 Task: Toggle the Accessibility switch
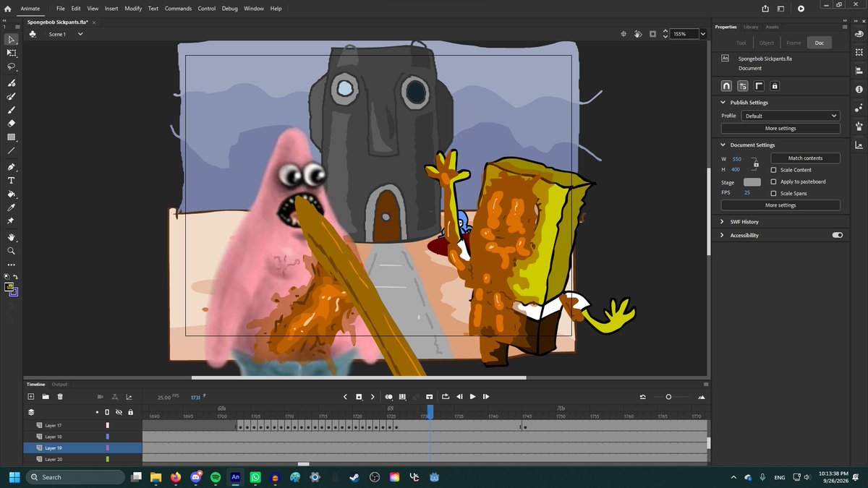pyautogui.click(x=837, y=235)
